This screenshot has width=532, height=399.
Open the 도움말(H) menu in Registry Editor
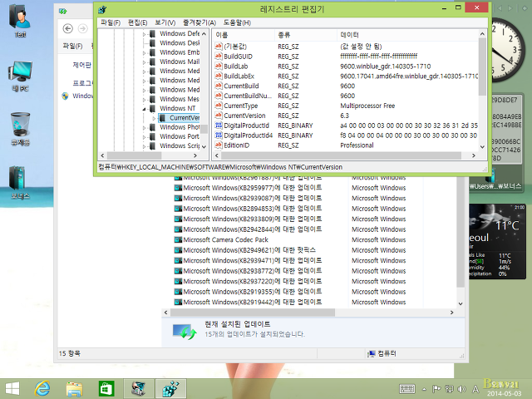click(237, 22)
